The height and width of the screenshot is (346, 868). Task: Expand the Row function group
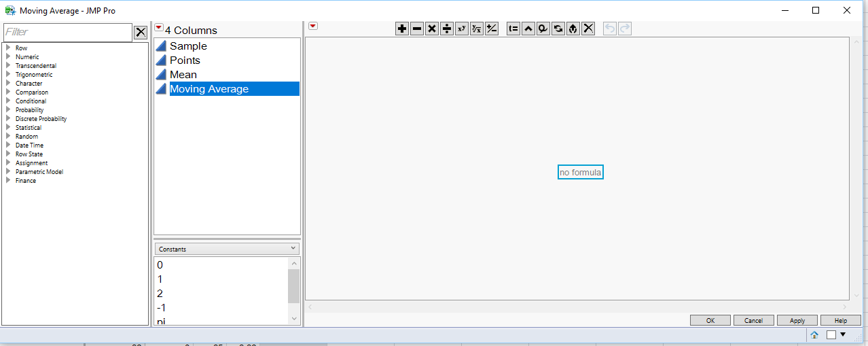[x=7, y=48]
